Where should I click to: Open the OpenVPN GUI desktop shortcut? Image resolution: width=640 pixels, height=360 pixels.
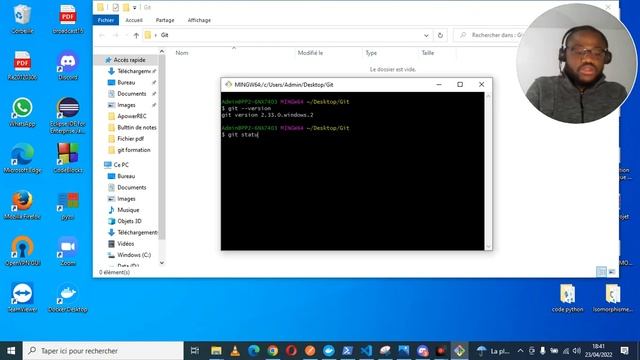click(x=22, y=251)
